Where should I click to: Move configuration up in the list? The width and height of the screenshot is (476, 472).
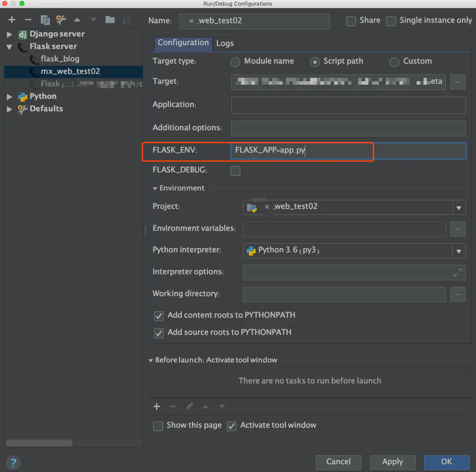tap(77, 20)
